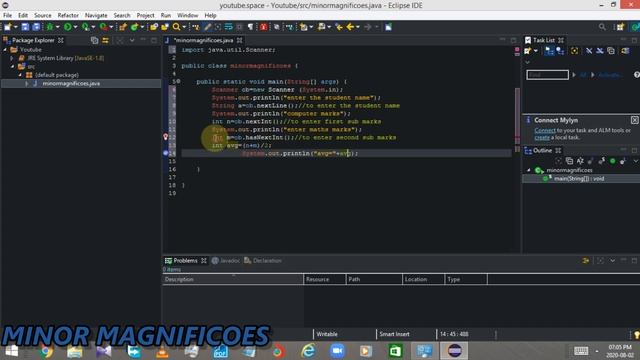Click the create local task link
640x360 pixels.
tap(542, 138)
